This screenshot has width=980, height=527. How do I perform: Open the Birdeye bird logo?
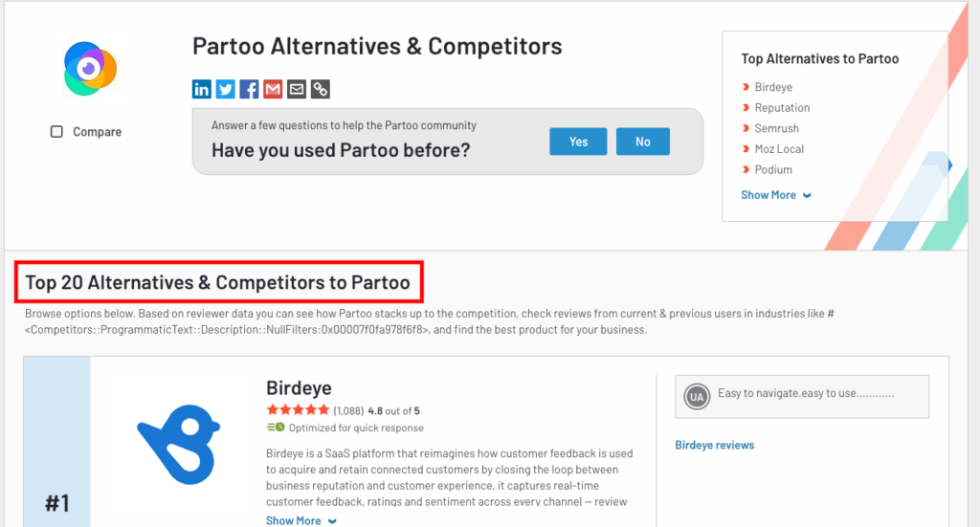179,444
